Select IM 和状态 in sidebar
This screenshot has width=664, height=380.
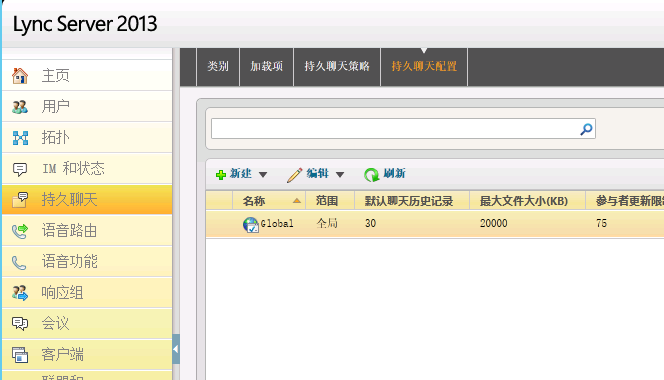[87, 169]
